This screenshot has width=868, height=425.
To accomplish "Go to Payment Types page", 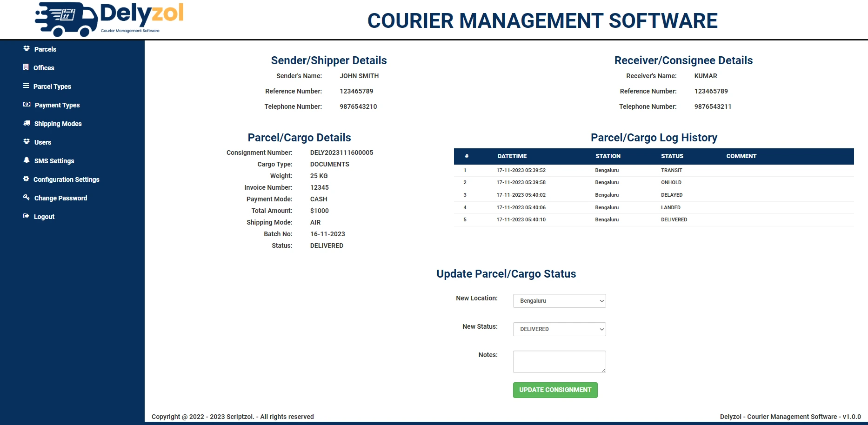I will point(57,105).
